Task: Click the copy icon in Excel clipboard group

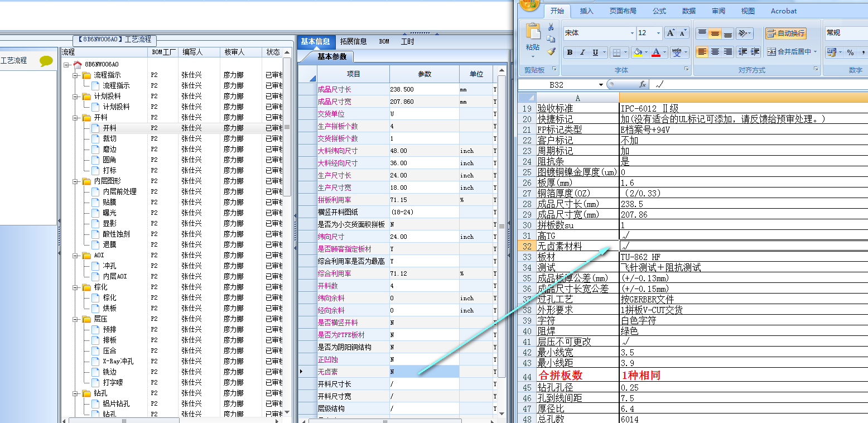Action: click(551, 39)
